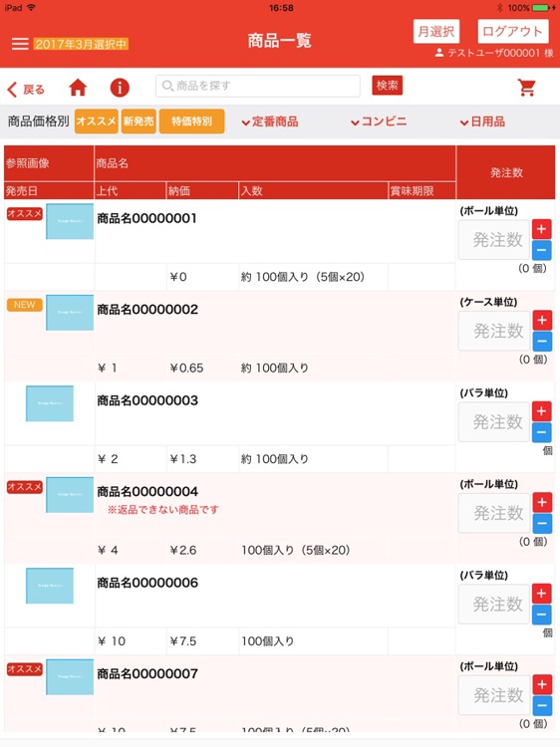Select product name 商品名00000007

coord(147,673)
